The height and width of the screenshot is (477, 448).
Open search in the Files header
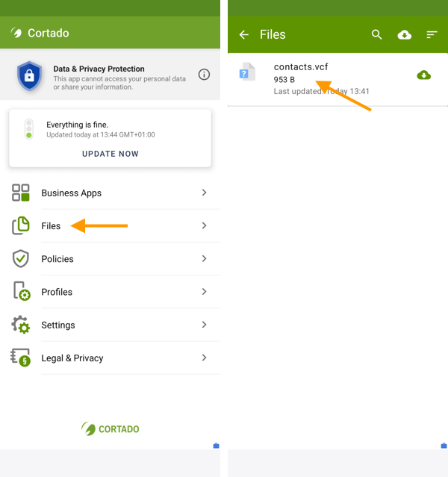pyautogui.click(x=376, y=34)
